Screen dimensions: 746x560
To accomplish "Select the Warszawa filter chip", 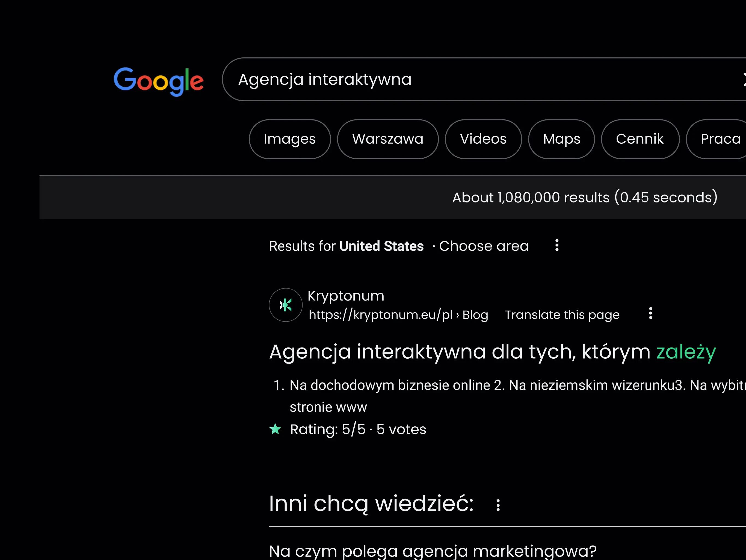I will tap(387, 139).
